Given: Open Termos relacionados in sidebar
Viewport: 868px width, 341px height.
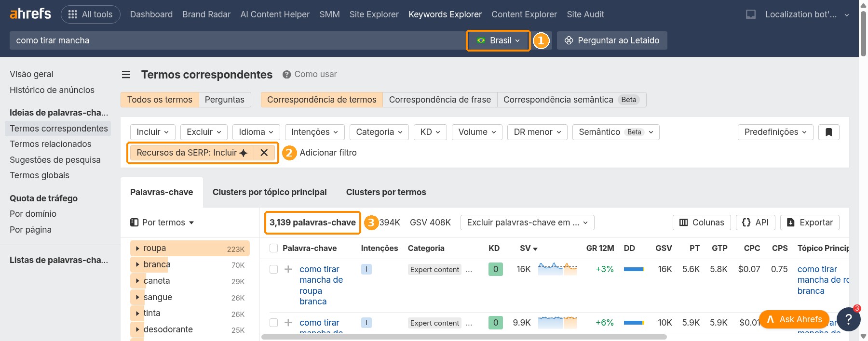Looking at the screenshot, I should pyautogui.click(x=51, y=144).
